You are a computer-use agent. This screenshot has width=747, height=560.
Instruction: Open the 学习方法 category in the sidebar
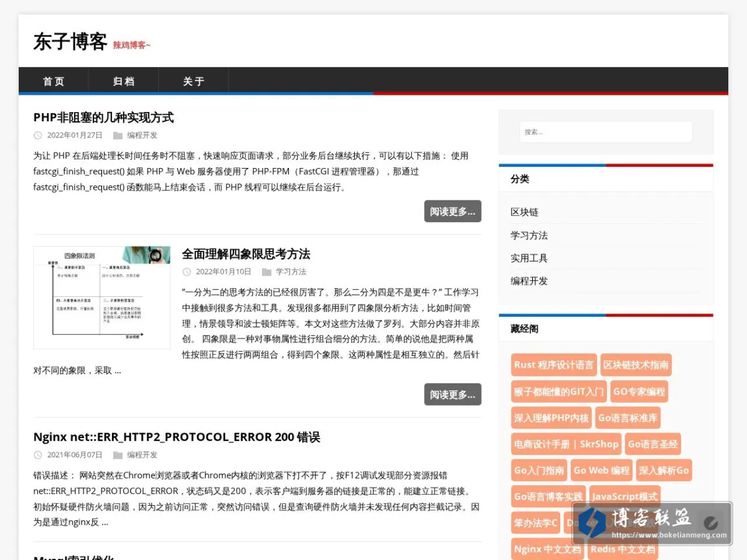click(529, 235)
